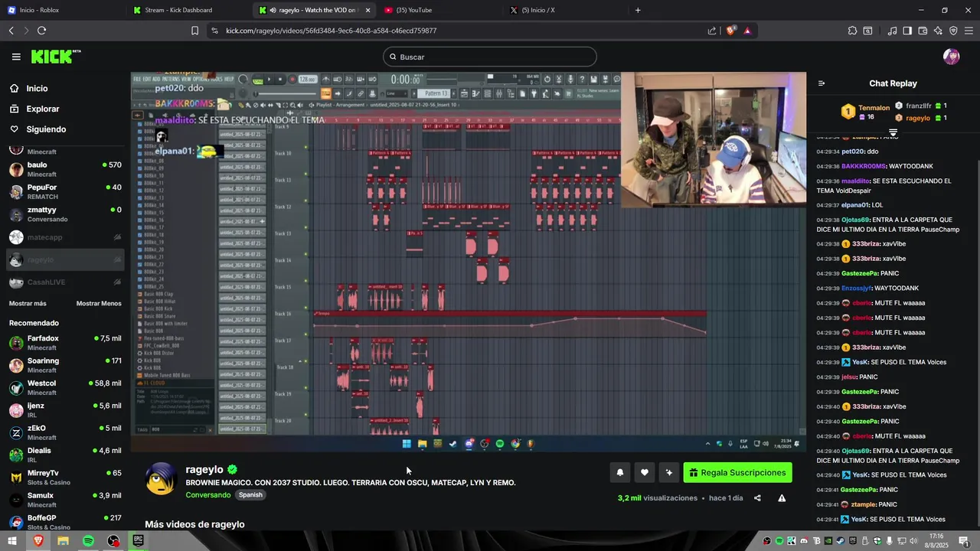Open PepuFor channel in sidebar

point(65,192)
